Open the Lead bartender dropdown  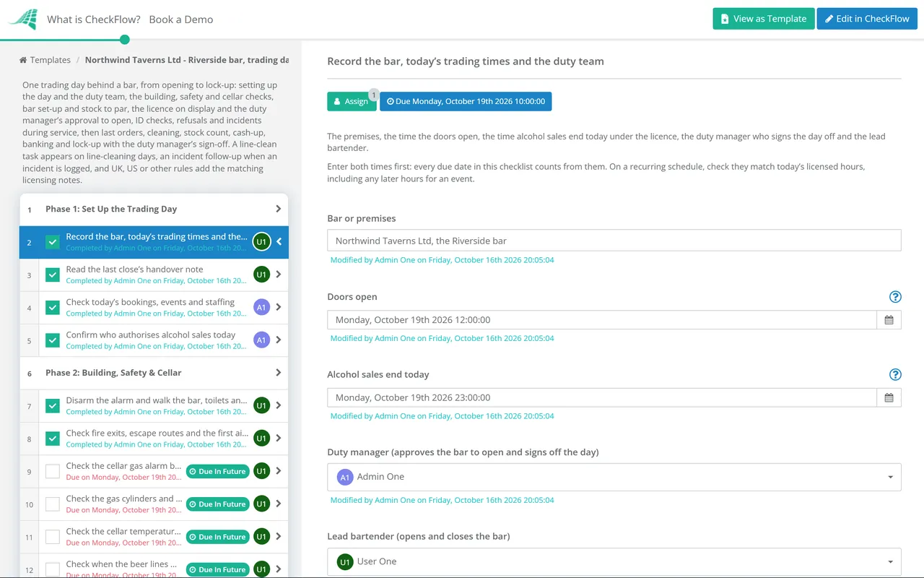point(614,561)
